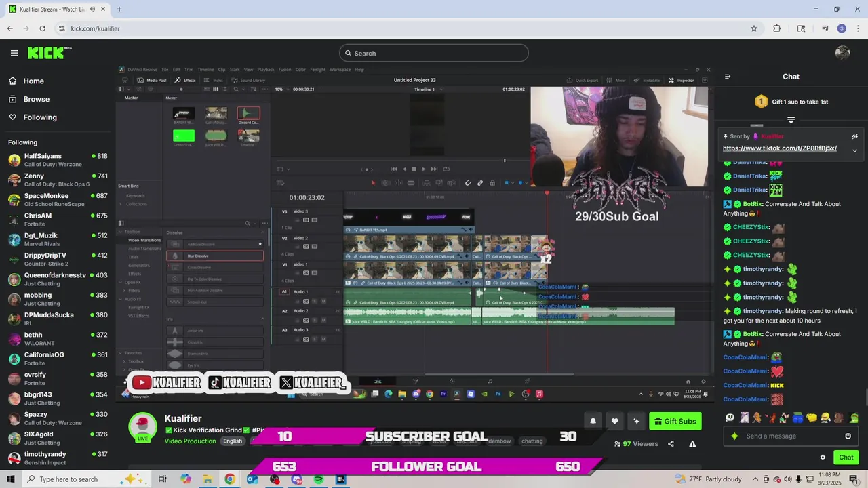
Task: Hide the pinned message with eye-slash icon
Action: (854, 136)
